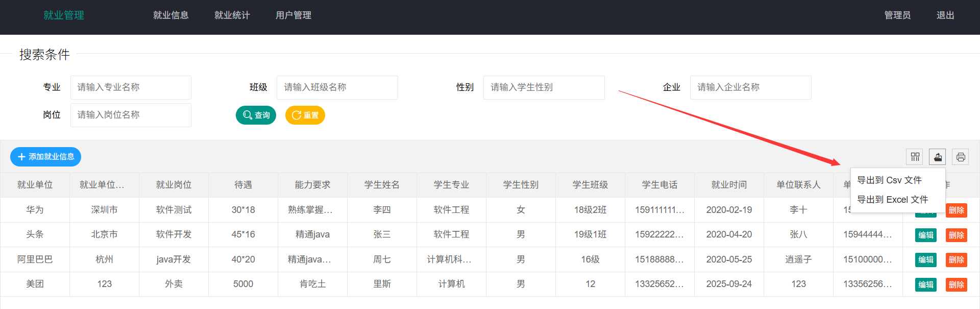This screenshot has height=309, width=980.
Task: Click 删除 for the 美团 row
Action: tap(957, 284)
